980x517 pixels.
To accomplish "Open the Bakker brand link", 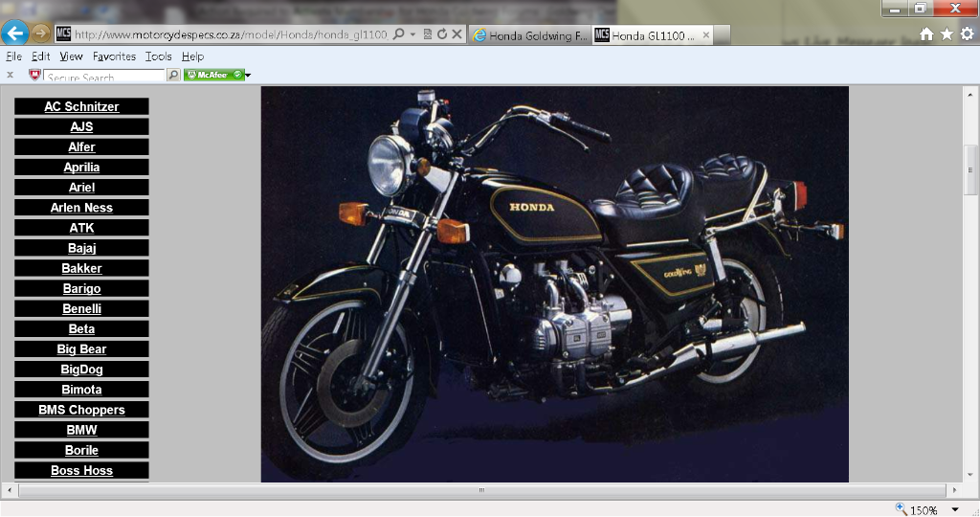I will click(x=82, y=268).
